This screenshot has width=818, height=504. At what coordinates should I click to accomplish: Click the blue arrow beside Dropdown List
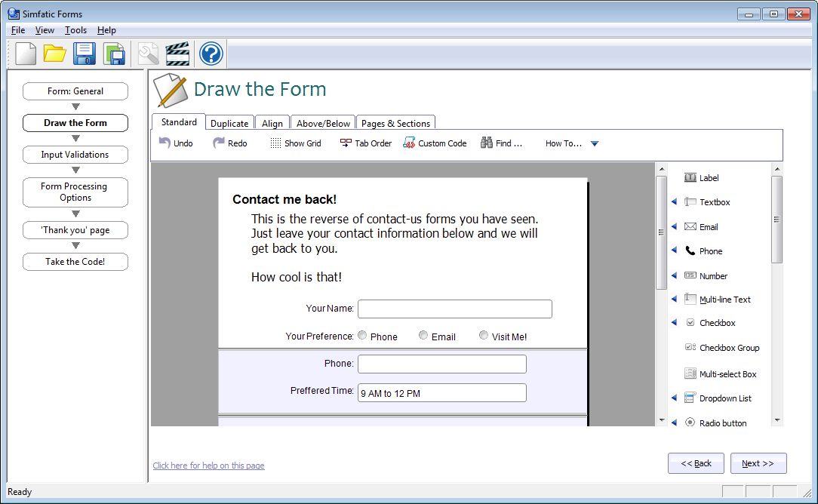(x=674, y=398)
